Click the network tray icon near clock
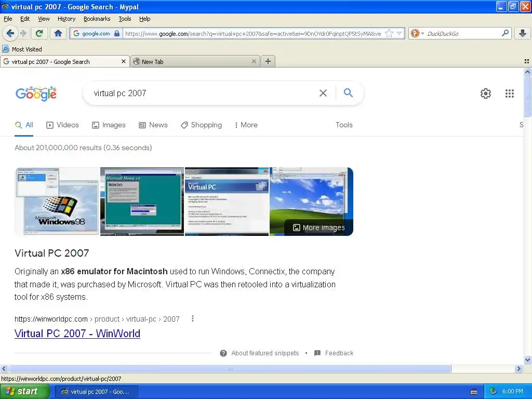The image size is (532, 399). click(x=493, y=392)
